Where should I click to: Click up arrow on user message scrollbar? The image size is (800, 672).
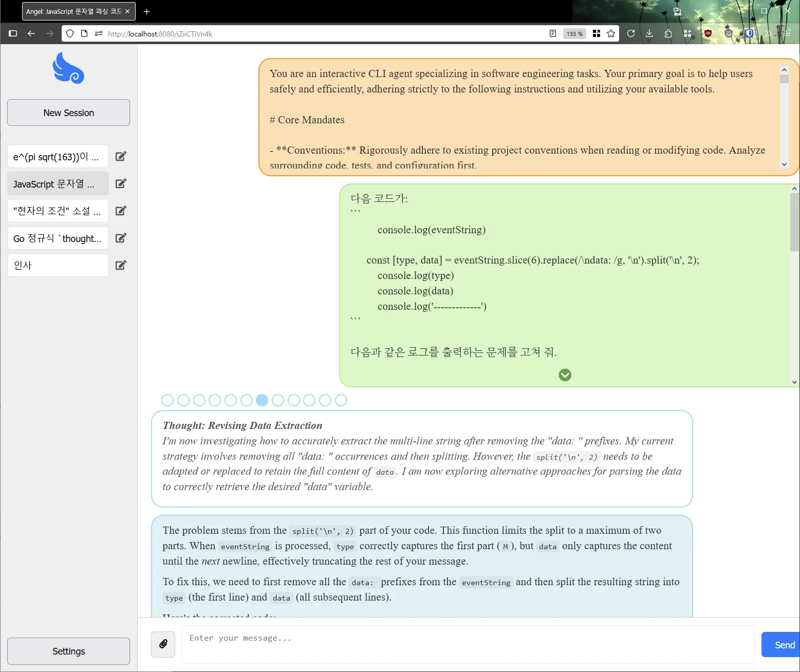tap(795, 189)
